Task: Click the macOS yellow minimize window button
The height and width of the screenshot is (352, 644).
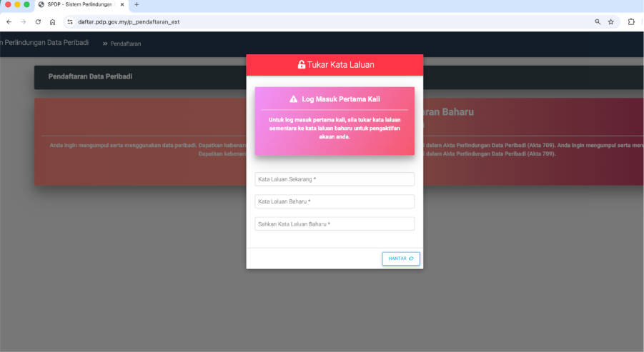Action: 17,4
